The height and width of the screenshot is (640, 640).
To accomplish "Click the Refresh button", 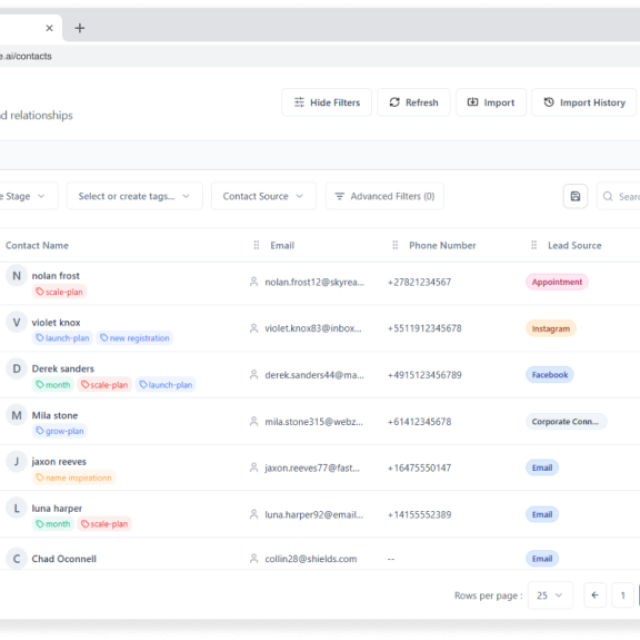I will 413,102.
